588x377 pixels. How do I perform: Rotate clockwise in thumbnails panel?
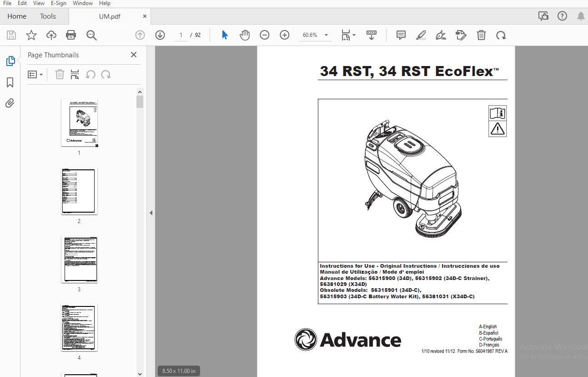tap(106, 74)
